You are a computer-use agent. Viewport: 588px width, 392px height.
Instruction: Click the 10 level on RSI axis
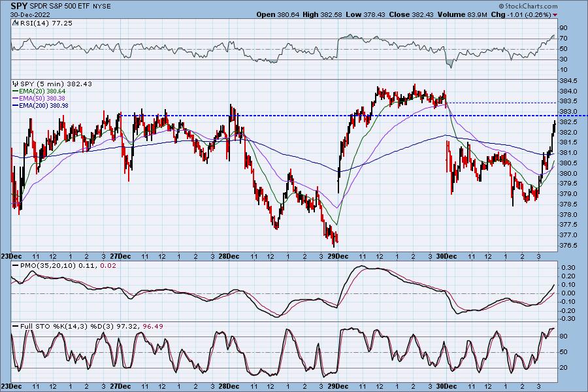[563, 70]
